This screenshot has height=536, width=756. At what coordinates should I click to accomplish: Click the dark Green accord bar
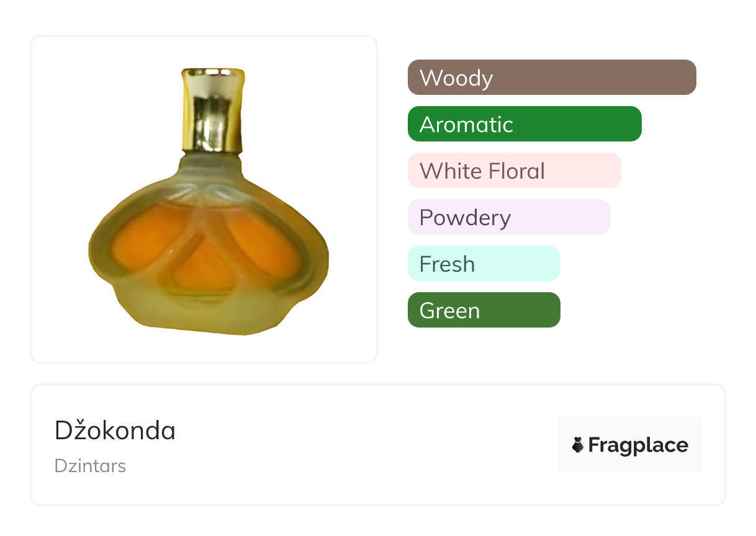point(484,310)
